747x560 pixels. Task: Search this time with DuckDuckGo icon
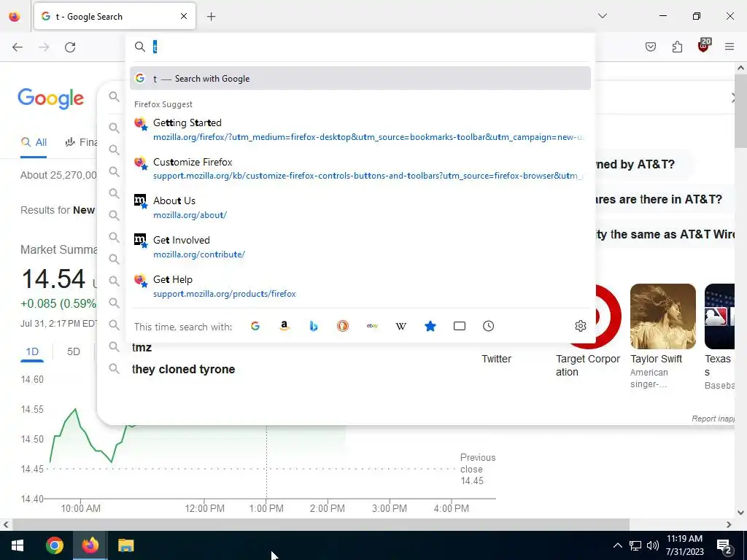coord(343,326)
